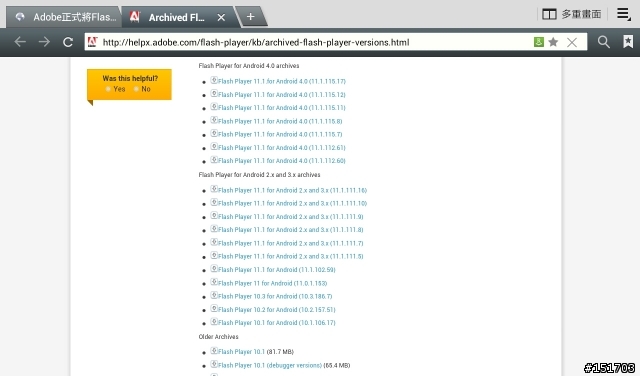Screen dimensions: 640x376
Task: Download Flash Player 11.1 Android 4.0 (11.1.115.7)
Action: 280,134
